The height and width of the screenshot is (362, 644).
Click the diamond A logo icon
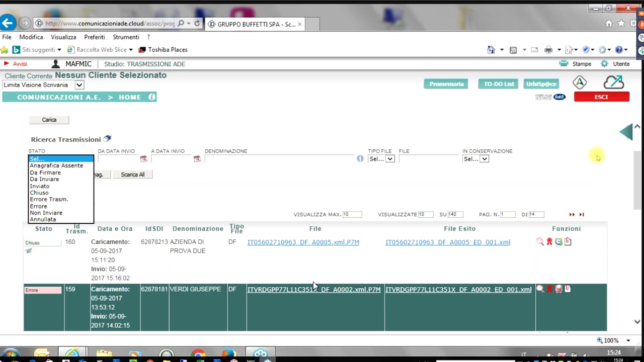click(x=580, y=82)
